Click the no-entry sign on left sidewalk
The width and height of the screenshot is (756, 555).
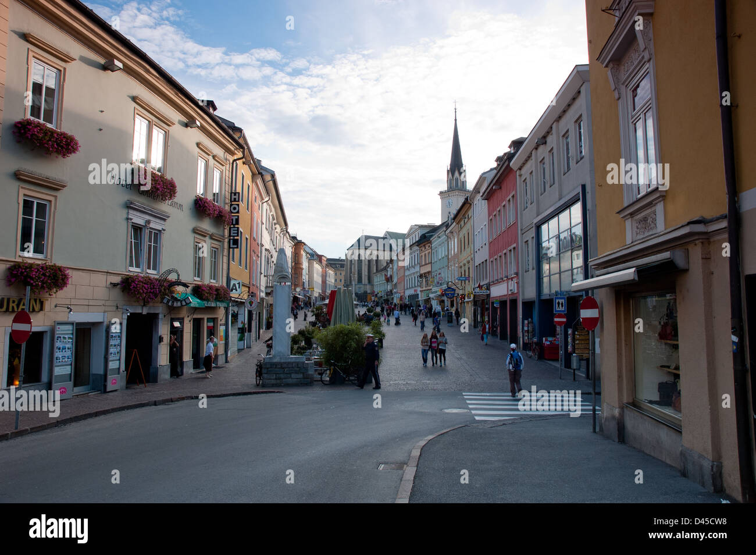coord(22,327)
